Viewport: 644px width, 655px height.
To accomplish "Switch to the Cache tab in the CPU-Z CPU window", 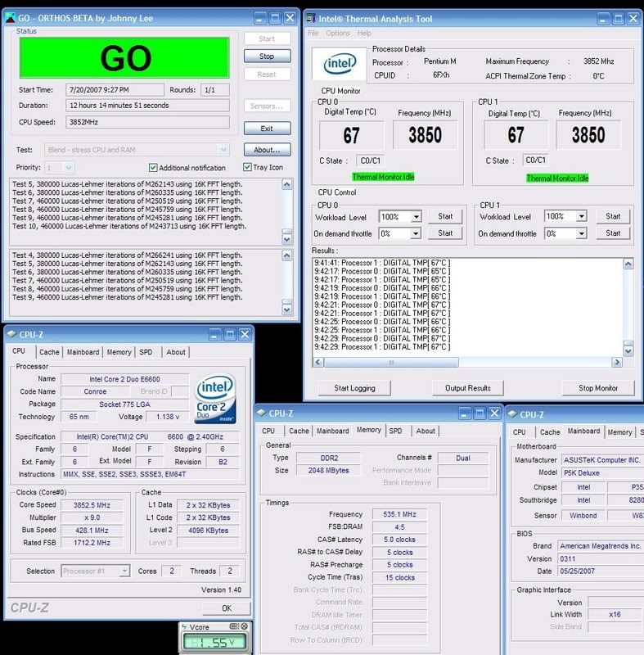I will 49,352.
